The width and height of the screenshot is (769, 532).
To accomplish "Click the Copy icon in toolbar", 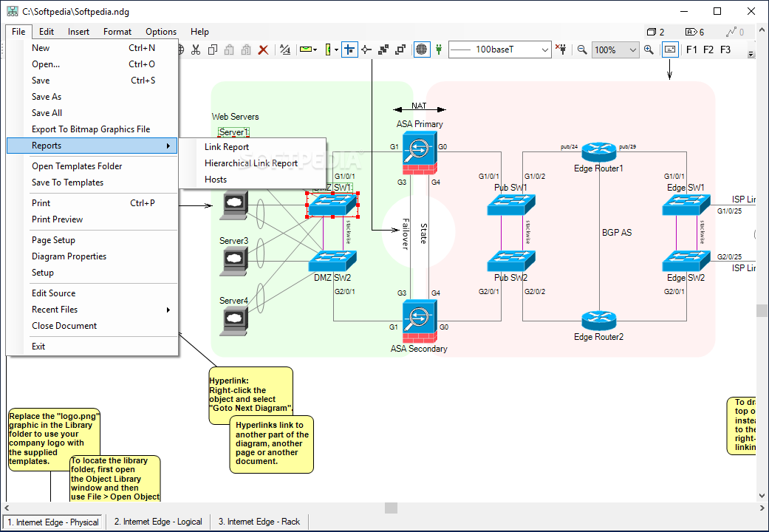I will tap(212, 50).
